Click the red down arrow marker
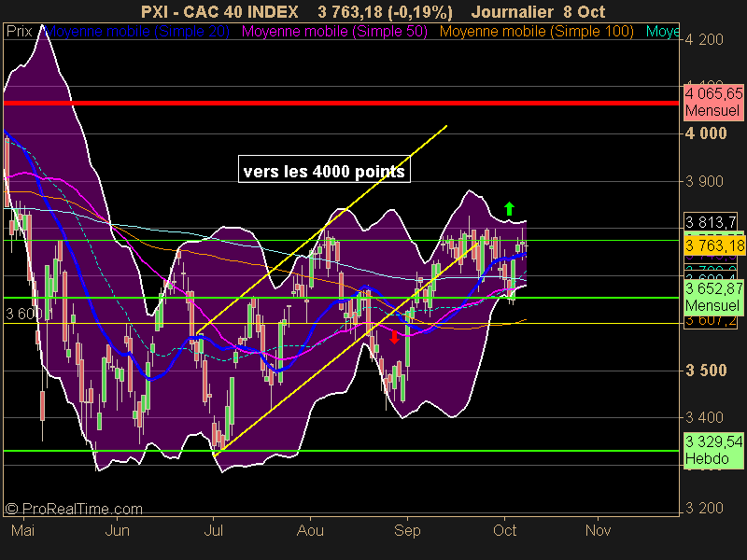This screenshot has width=747, height=560. coord(394,337)
